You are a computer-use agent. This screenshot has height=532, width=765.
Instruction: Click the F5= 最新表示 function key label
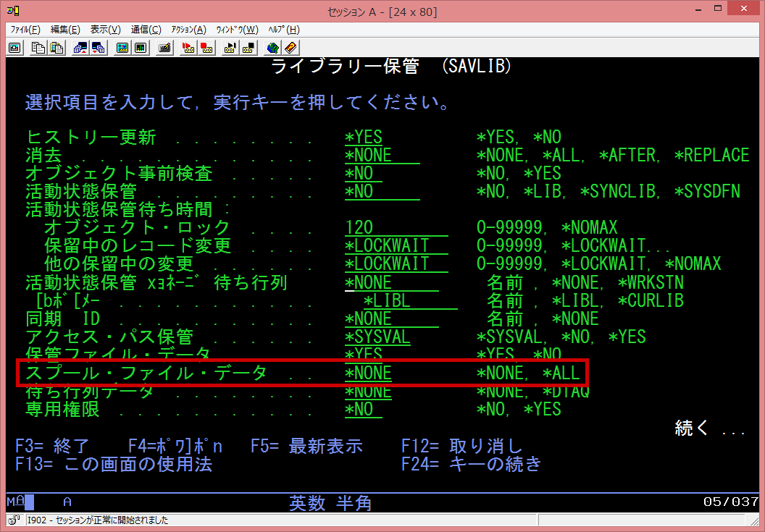pos(306,446)
